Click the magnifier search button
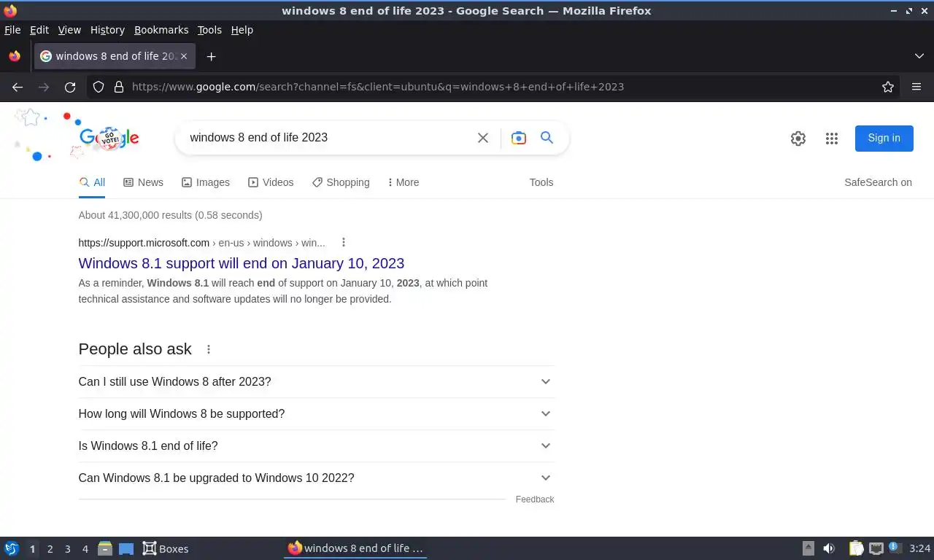934x560 pixels. [x=547, y=137]
